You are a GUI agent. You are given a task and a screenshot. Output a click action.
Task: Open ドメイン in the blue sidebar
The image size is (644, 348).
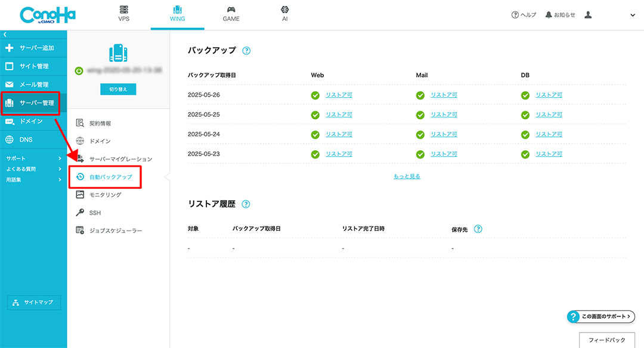click(33, 121)
